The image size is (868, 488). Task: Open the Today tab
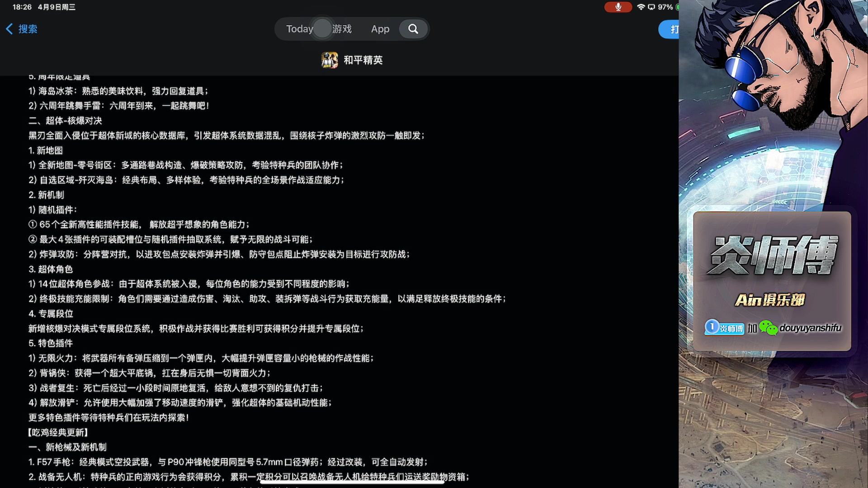(299, 29)
